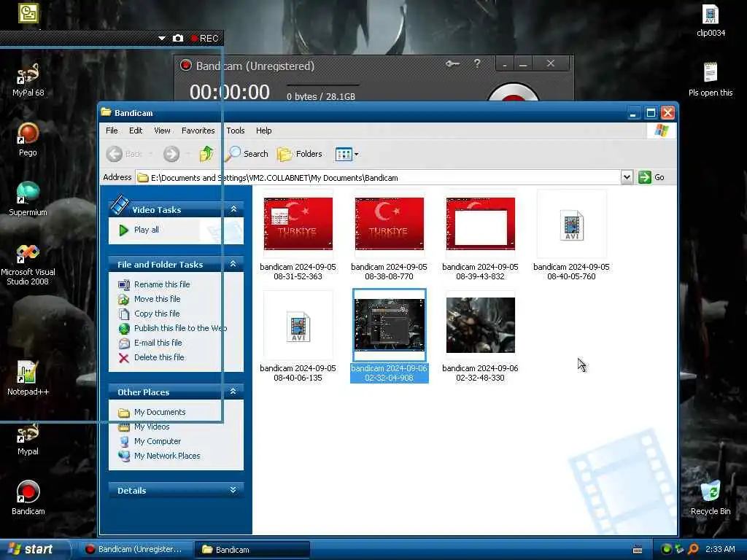Click the Forward navigation arrow

(x=171, y=154)
